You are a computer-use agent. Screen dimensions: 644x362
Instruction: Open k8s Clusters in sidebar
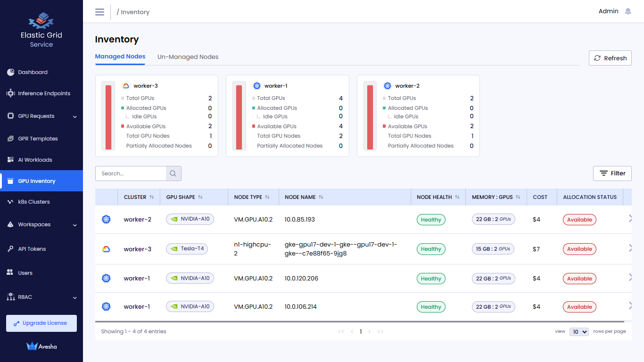coord(33,202)
